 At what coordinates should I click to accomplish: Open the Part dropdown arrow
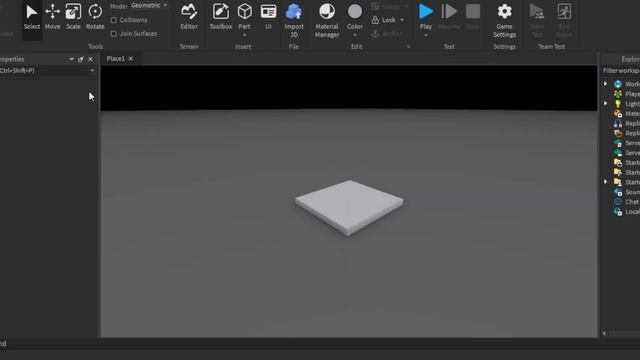tap(244, 35)
